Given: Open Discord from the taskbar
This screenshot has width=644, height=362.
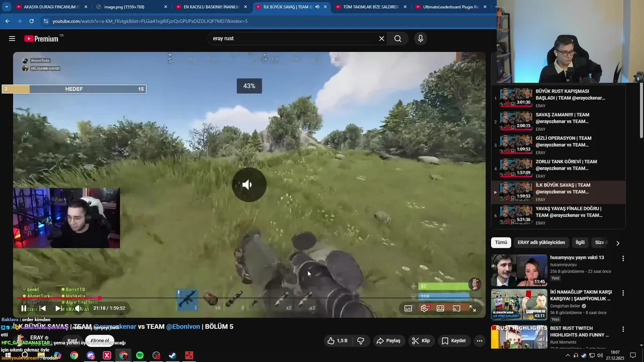Looking at the screenshot, I should (x=91, y=355).
